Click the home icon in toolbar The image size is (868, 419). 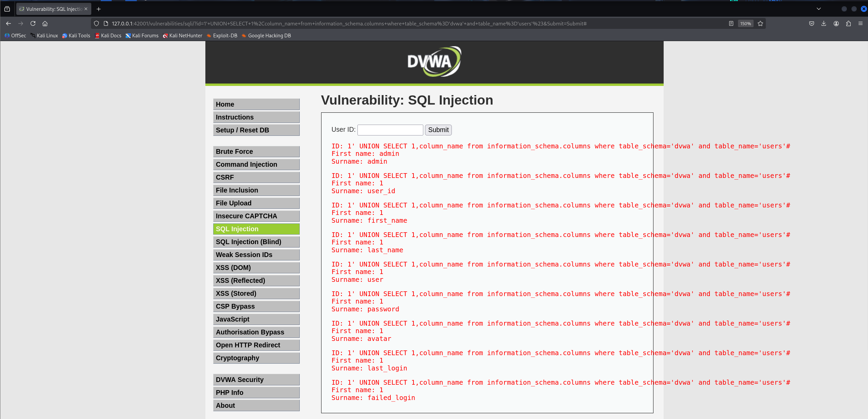(45, 23)
